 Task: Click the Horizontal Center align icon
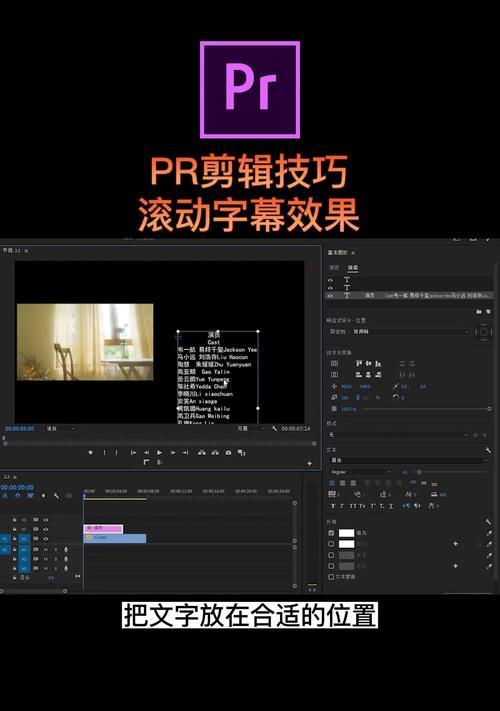pyautogui.click(x=334, y=375)
